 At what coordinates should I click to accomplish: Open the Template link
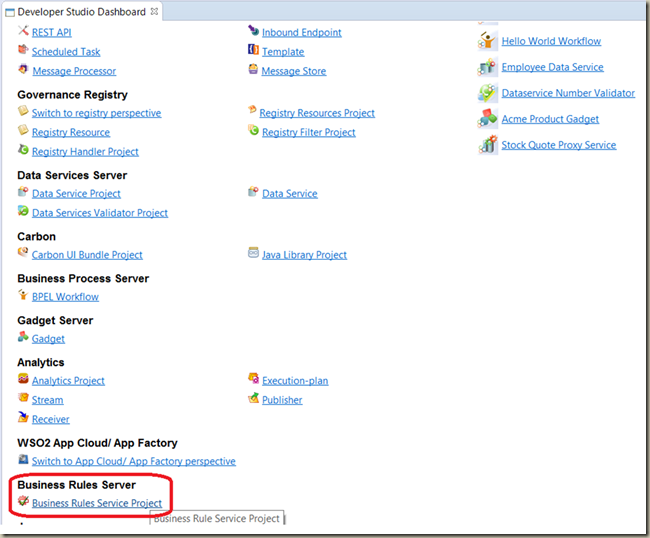283,52
